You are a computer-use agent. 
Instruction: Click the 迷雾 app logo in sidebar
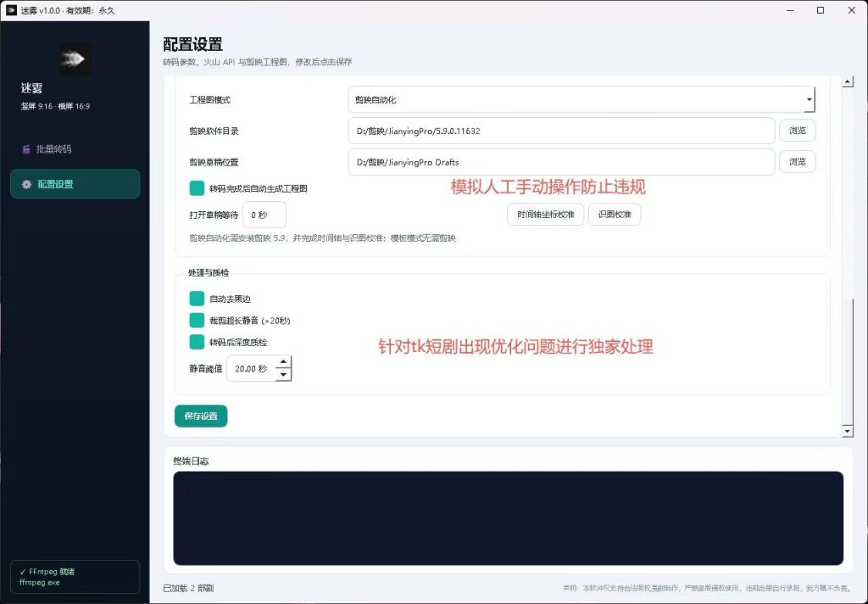pos(75,59)
